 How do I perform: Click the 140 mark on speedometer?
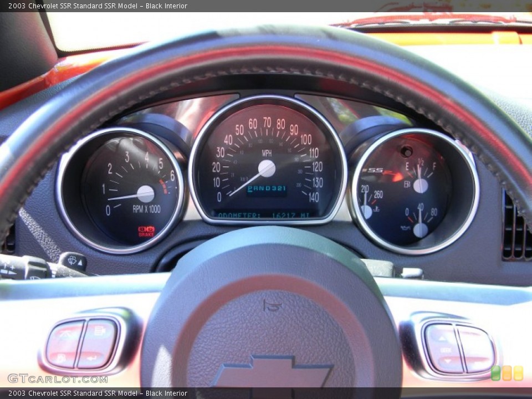tap(314, 197)
